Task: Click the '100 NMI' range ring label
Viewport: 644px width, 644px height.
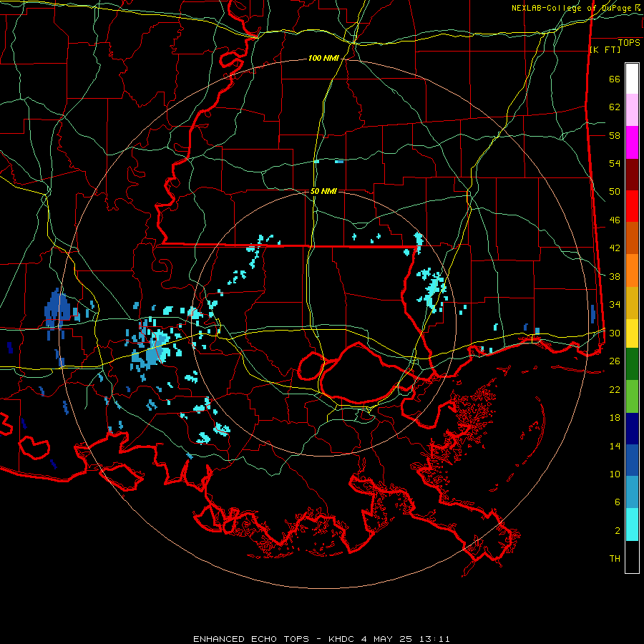Action: 323,59
